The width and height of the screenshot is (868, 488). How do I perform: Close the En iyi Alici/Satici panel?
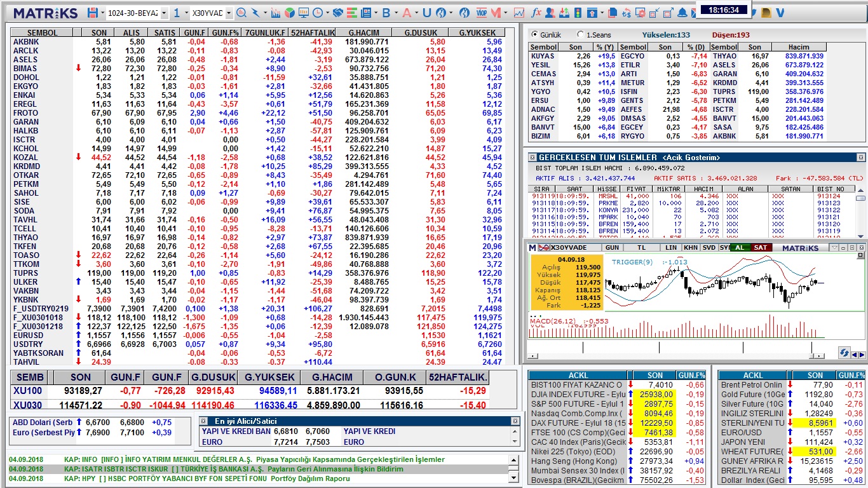515,421
